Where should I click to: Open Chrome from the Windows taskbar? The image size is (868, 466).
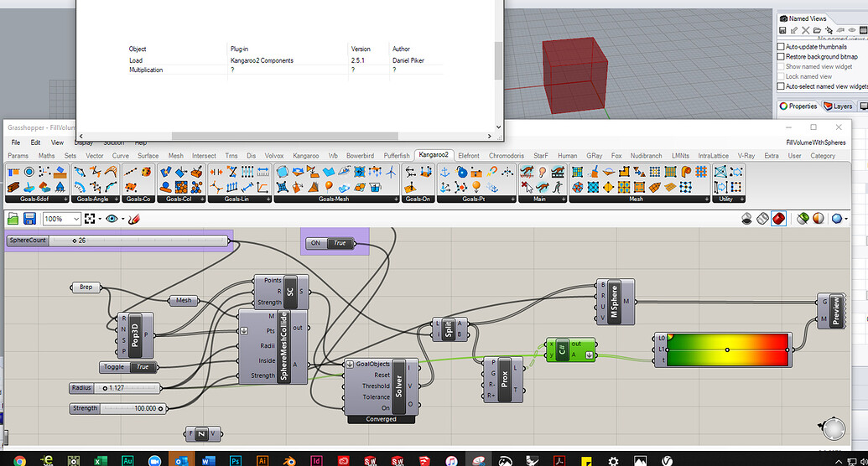[19, 461]
